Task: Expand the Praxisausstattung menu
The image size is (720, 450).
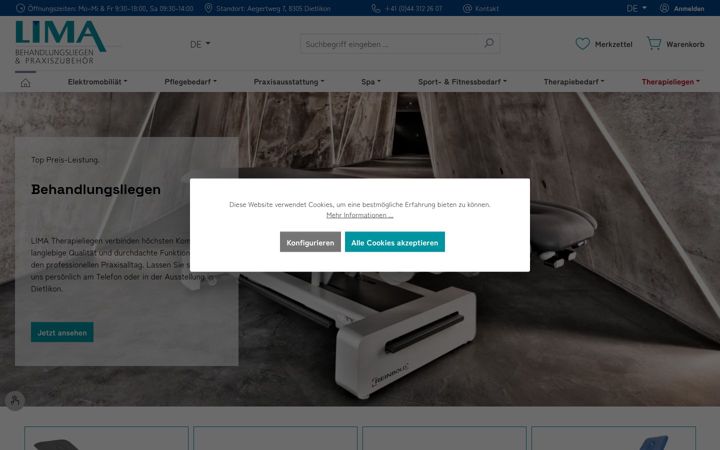Action: 288,82
